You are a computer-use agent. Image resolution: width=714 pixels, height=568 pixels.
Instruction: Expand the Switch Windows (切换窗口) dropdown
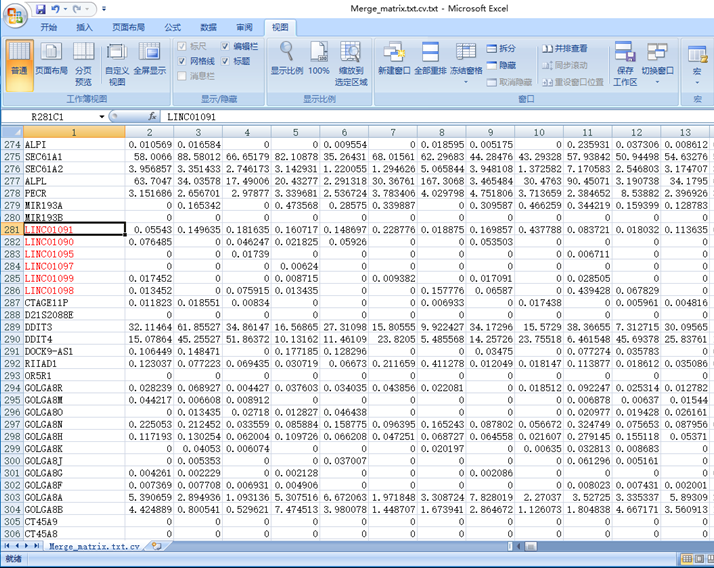click(x=656, y=82)
